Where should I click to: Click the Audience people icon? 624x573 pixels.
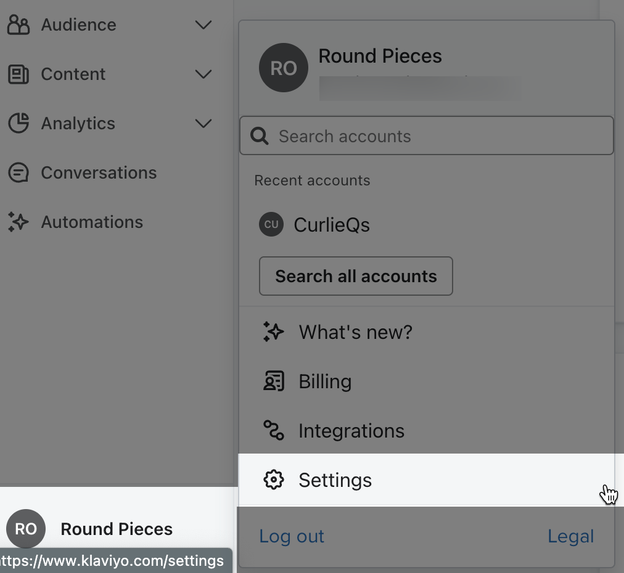[18, 25]
